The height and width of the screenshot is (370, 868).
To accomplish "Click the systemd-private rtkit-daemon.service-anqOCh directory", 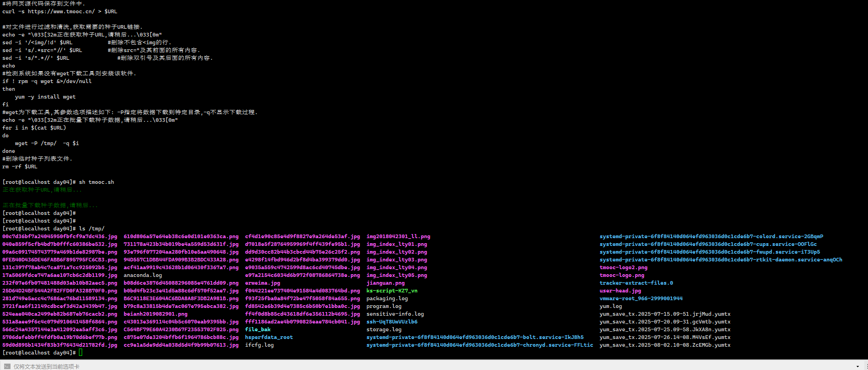I will pos(721,260).
